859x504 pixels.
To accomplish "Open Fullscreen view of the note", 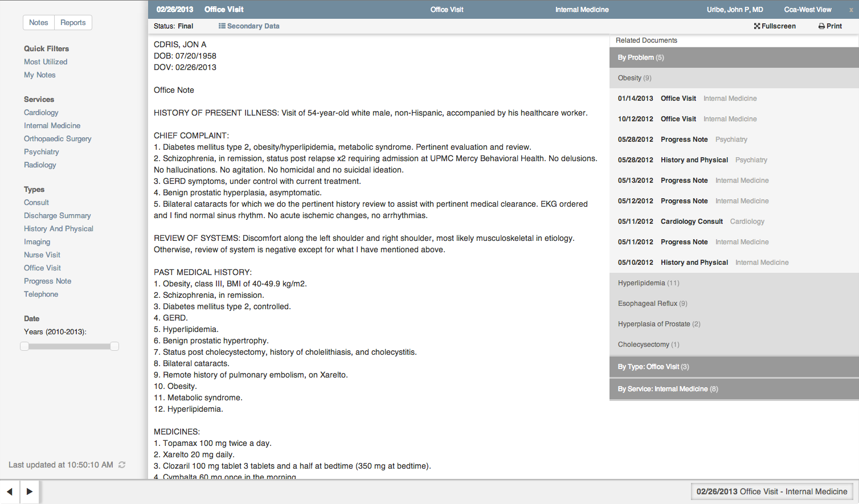I will click(x=774, y=26).
